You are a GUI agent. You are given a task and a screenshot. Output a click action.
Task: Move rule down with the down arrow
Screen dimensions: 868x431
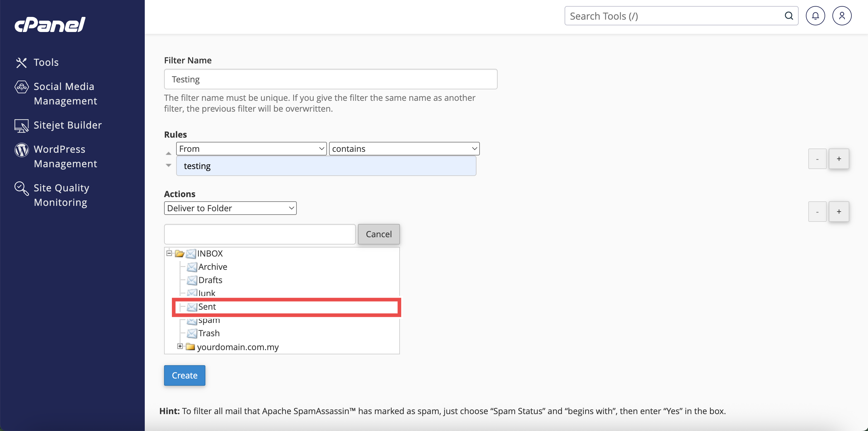169,165
